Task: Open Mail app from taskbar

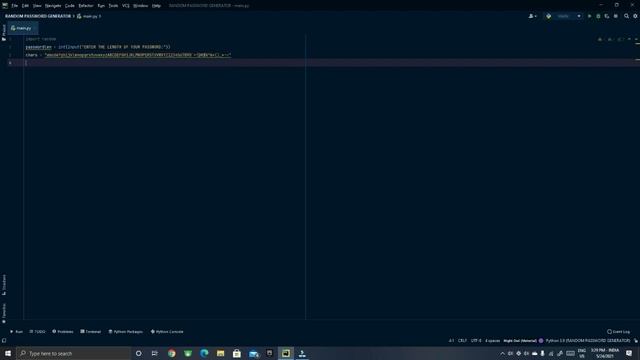Action: [253, 353]
